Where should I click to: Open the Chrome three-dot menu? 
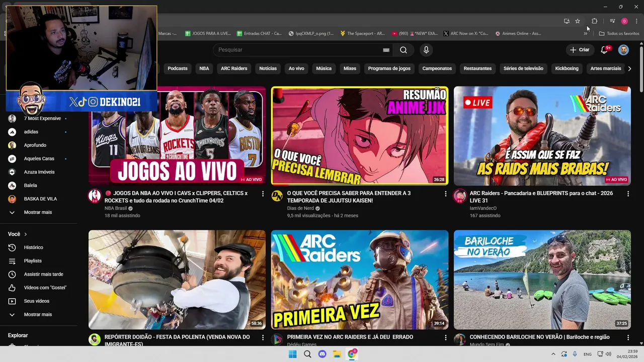click(x=636, y=21)
